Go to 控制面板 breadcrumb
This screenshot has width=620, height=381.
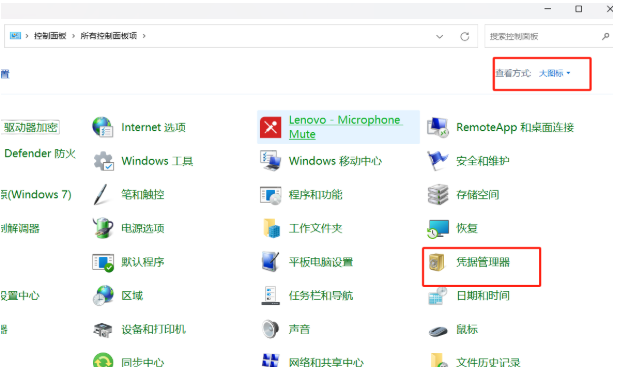click(x=50, y=36)
